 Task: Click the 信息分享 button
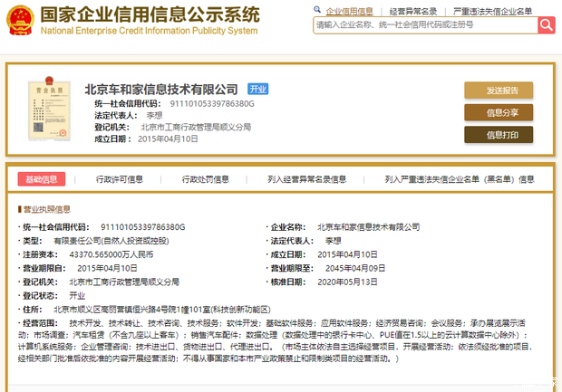tap(499, 112)
